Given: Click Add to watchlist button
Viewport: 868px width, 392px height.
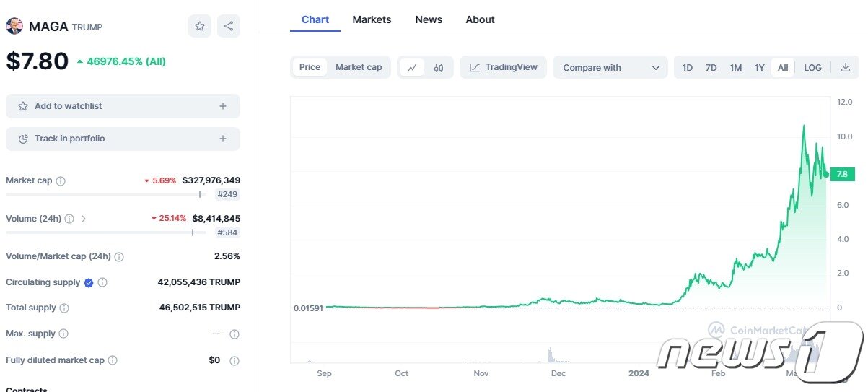Looking at the screenshot, I should (x=123, y=106).
